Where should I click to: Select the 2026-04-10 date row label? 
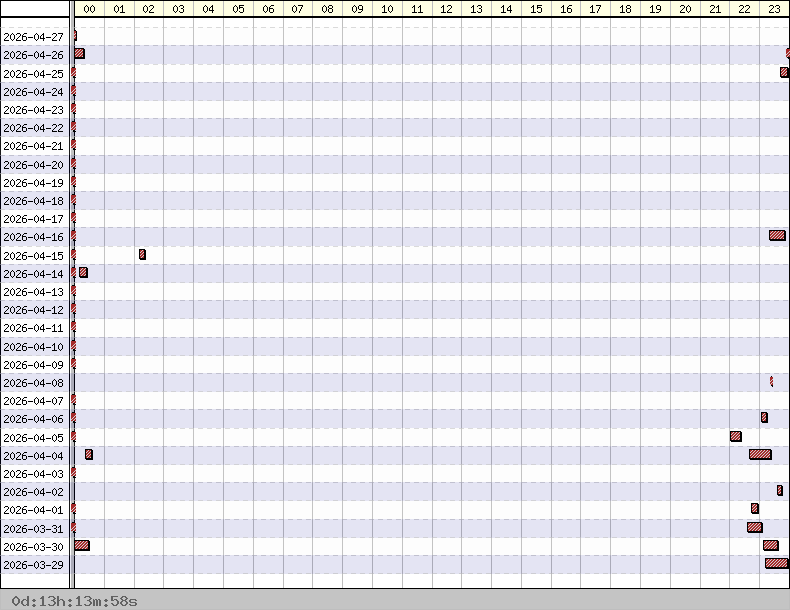pyautogui.click(x=34, y=347)
